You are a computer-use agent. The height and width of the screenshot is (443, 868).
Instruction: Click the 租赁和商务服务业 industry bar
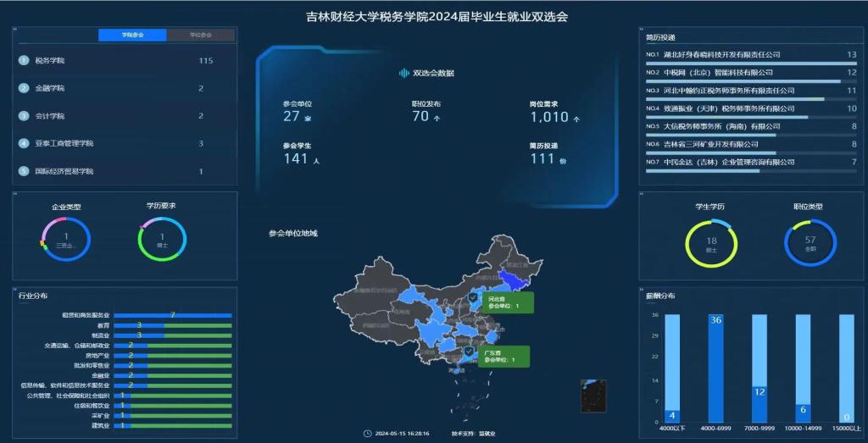click(172, 315)
